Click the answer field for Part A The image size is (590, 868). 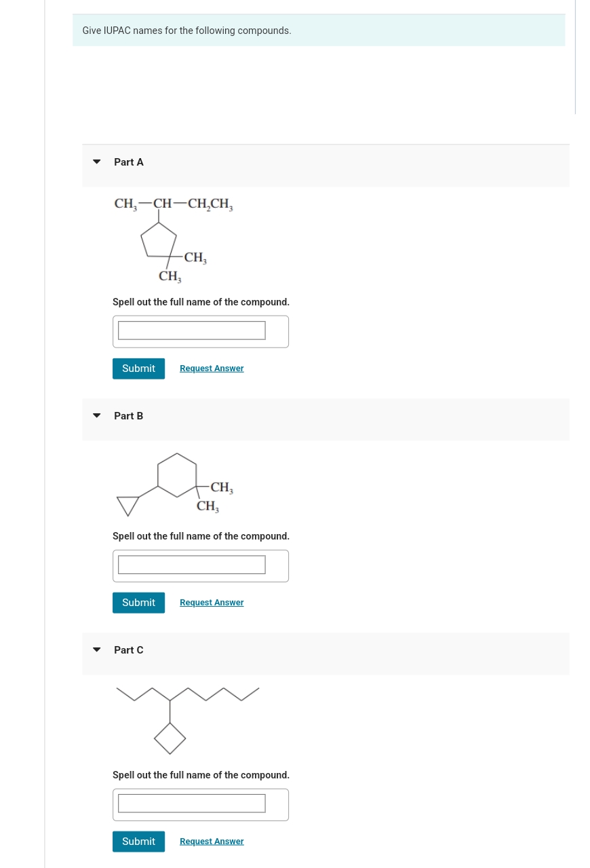[191, 330]
